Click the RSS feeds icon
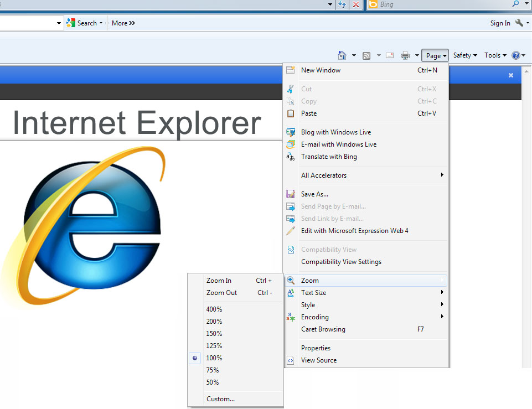This screenshot has width=532, height=409. (x=366, y=55)
